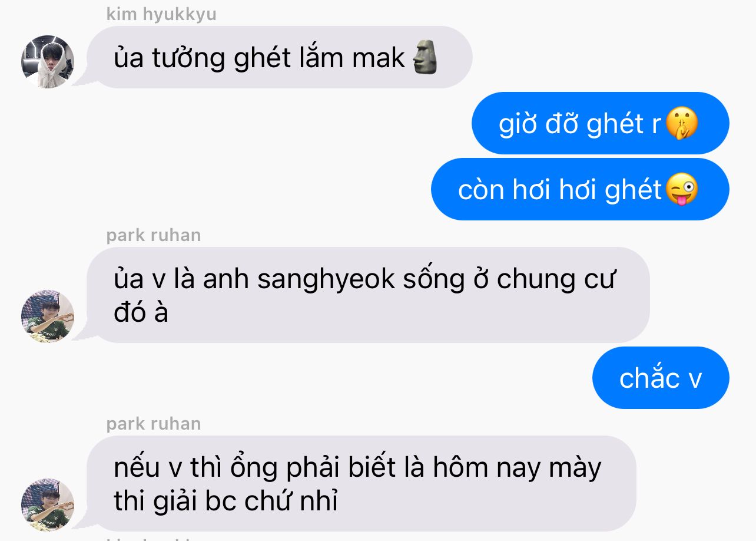Click the text 'thi giải bc chứ nhỉ'

pyautogui.click(x=226, y=501)
